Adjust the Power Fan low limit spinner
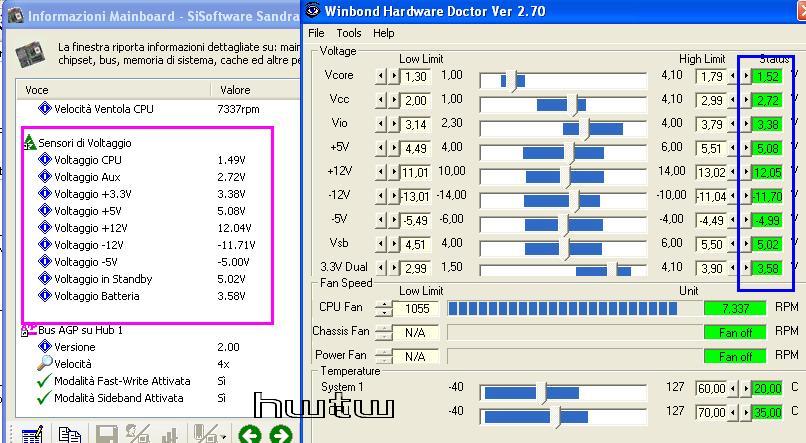Image resolution: width=806 pixels, height=443 pixels. [383, 356]
